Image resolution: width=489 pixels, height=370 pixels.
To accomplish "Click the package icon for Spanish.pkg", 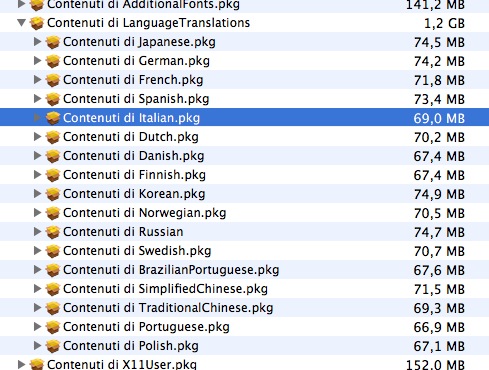I will [53, 99].
